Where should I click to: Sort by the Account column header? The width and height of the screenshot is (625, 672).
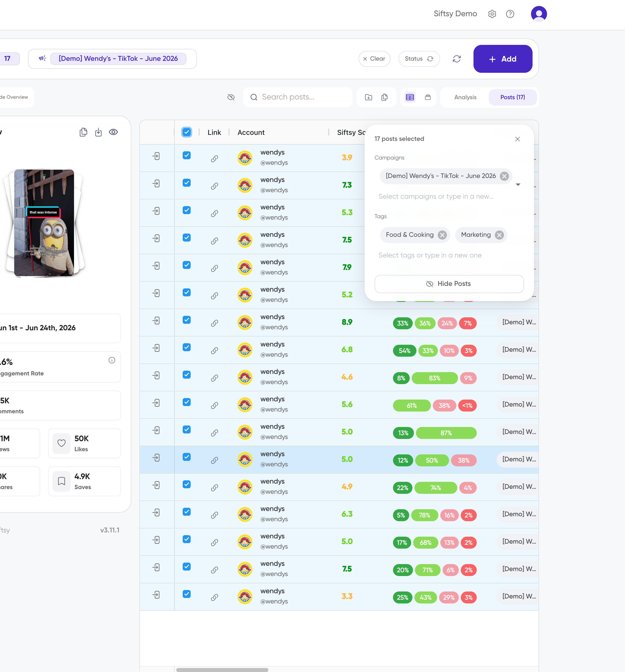[251, 133]
